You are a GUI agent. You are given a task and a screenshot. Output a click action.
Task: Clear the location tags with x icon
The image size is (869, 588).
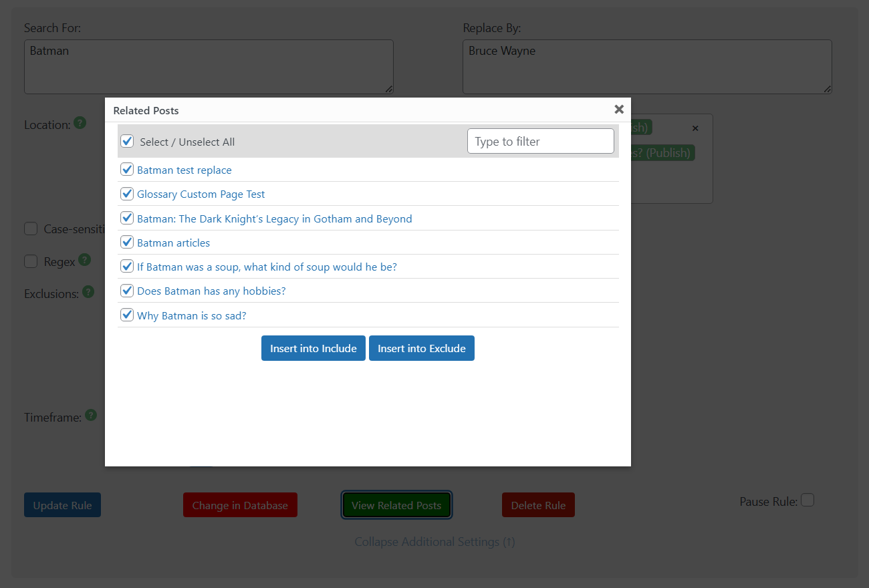point(695,128)
